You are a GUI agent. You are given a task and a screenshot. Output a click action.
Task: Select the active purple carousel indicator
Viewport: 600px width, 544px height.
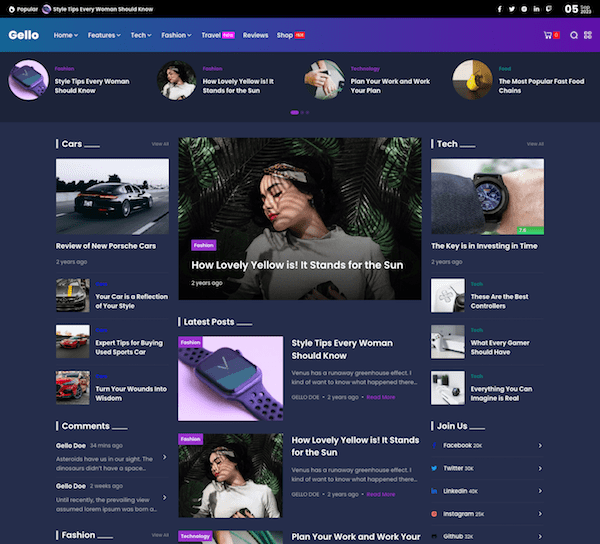click(294, 112)
